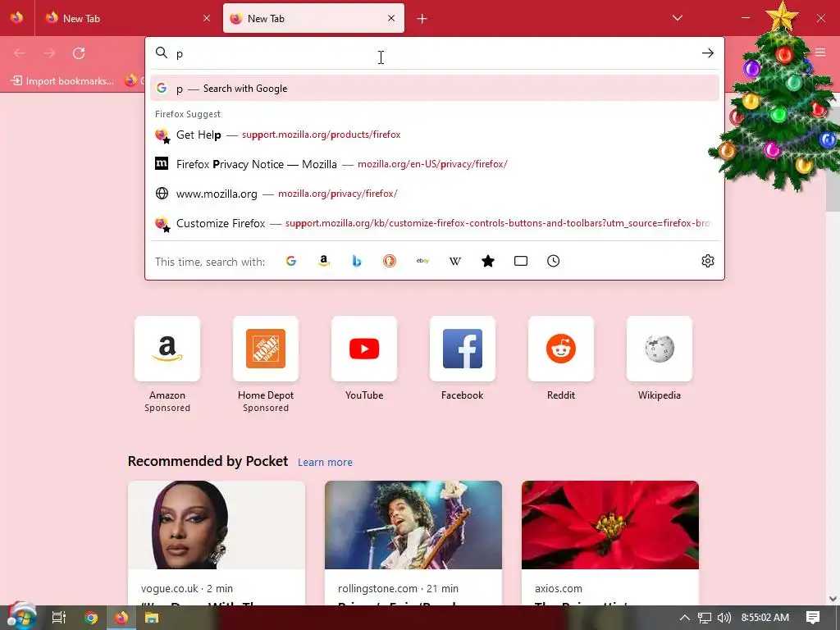840x630 pixels.
Task: Open the List all tabs dropdown
Action: click(677, 18)
